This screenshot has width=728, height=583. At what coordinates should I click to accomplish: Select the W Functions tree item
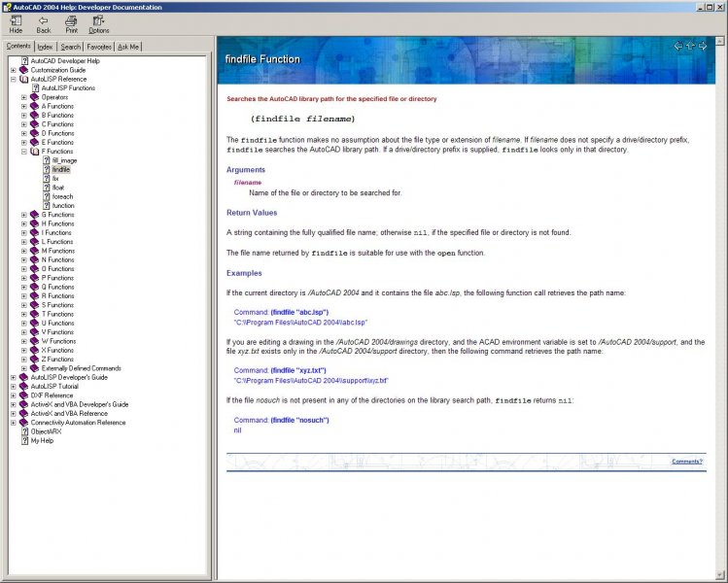[x=58, y=341]
